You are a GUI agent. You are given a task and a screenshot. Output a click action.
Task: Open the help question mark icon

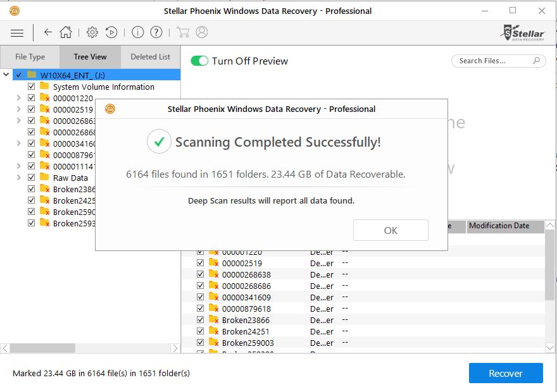coord(156,32)
